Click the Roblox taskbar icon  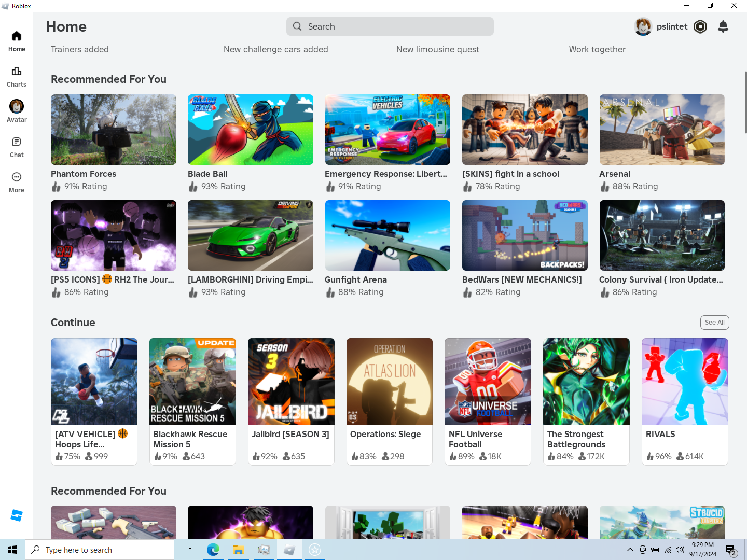(x=289, y=550)
